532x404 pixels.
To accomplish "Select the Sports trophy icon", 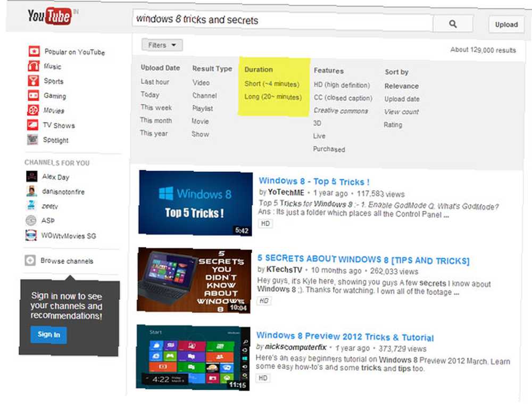I will pyautogui.click(x=33, y=80).
